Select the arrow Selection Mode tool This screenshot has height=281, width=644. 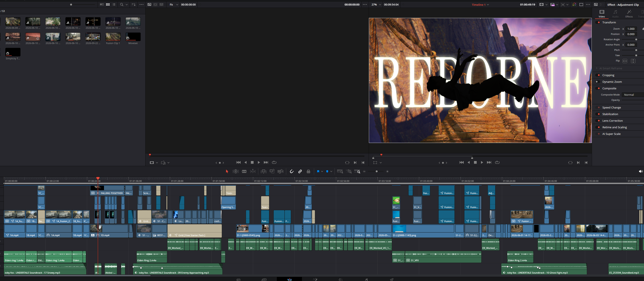click(x=227, y=171)
